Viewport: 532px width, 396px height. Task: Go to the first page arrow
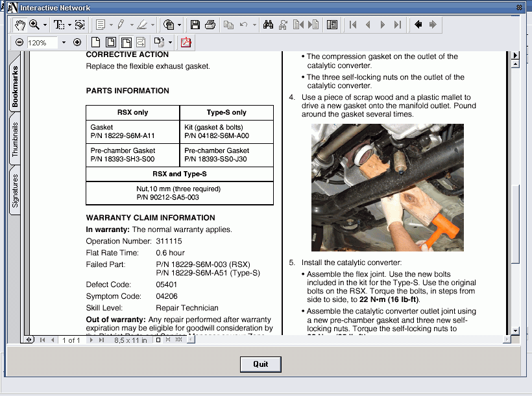pyautogui.click(x=352, y=25)
